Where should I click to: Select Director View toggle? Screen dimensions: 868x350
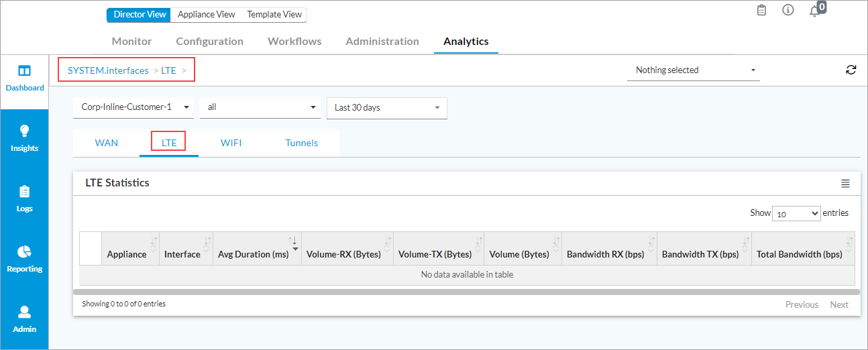[x=140, y=15]
